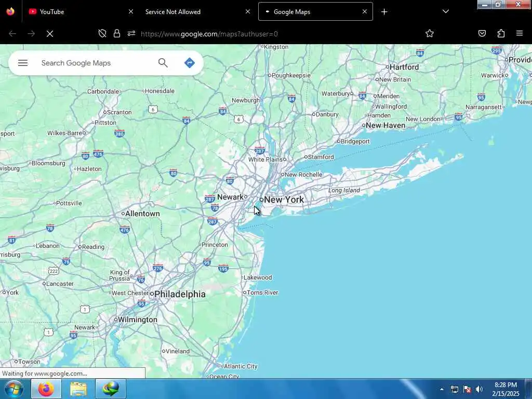
Task: Click the Long Island map label
Action: tap(344, 190)
